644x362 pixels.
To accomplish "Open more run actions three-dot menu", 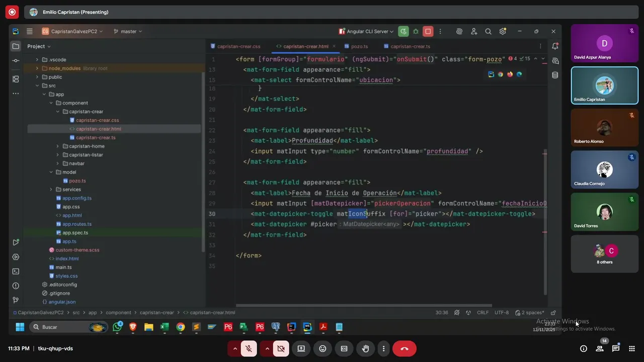I will [x=441, y=31].
